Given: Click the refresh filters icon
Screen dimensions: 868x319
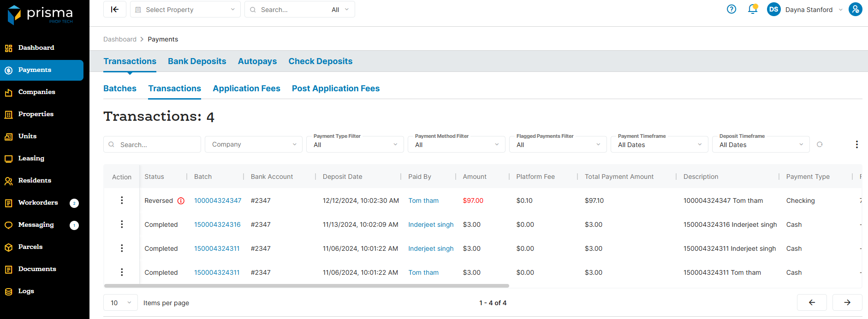Looking at the screenshot, I should (820, 145).
